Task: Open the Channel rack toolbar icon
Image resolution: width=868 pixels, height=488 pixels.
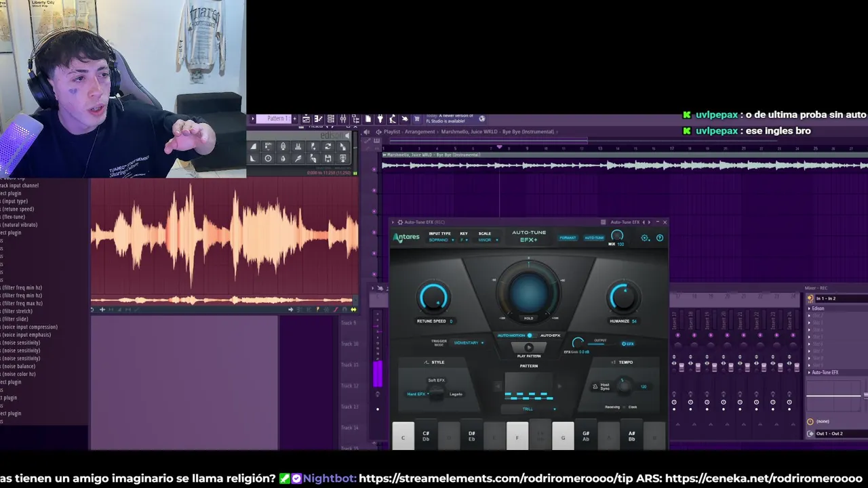Action: 331,119
